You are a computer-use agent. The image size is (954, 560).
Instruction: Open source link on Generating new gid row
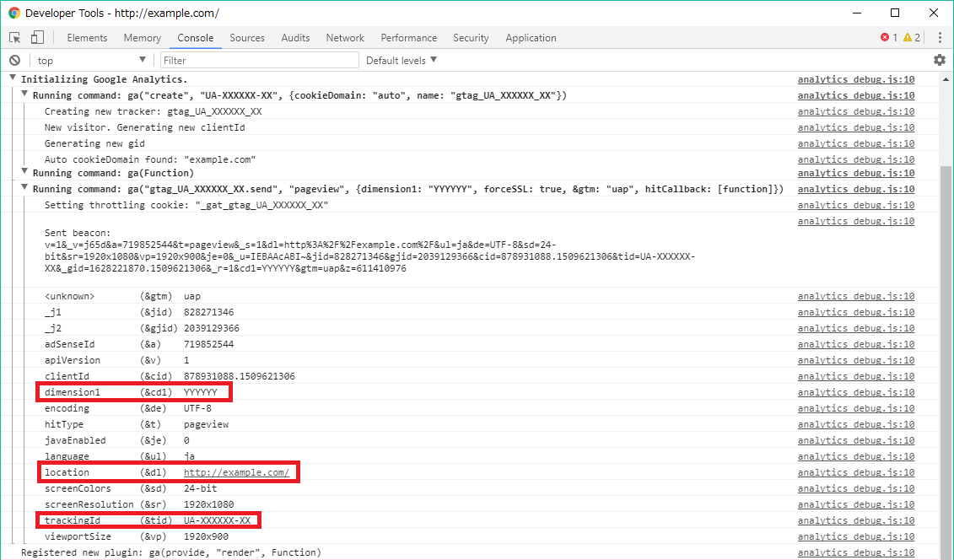(x=856, y=143)
